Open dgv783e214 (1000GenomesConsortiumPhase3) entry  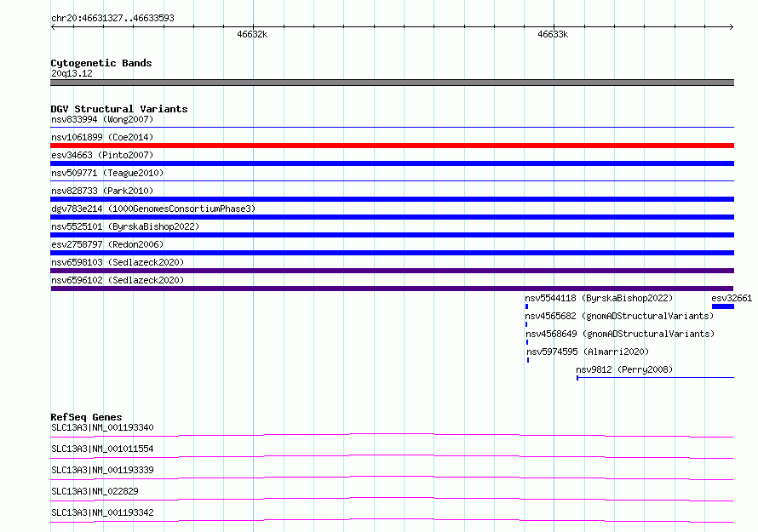[153, 209]
